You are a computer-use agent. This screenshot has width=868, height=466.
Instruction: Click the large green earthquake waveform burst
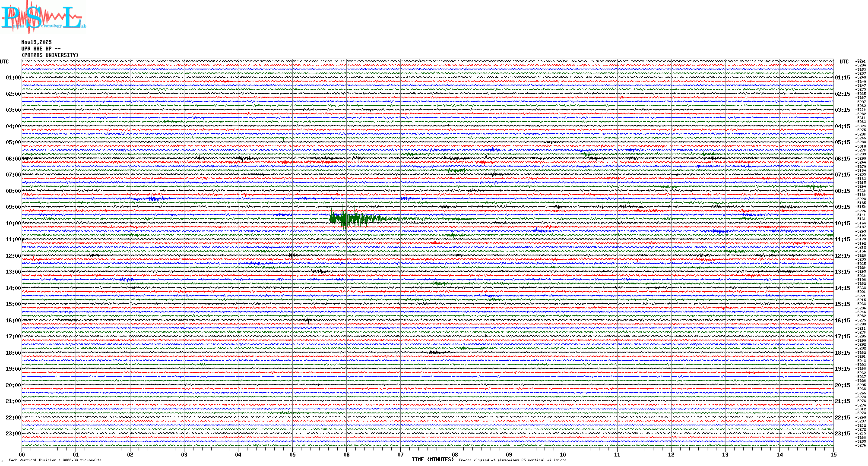pos(345,219)
